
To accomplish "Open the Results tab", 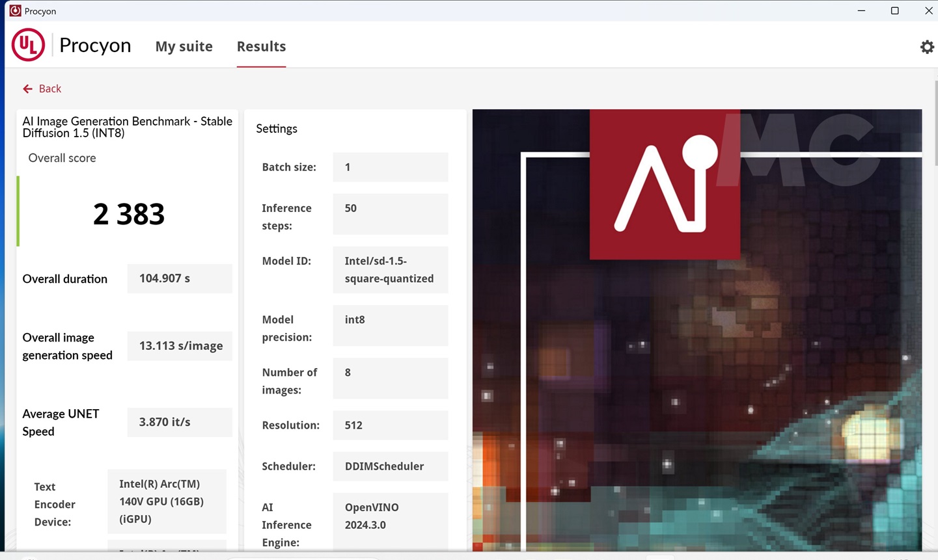I will [x=261, y=47].
